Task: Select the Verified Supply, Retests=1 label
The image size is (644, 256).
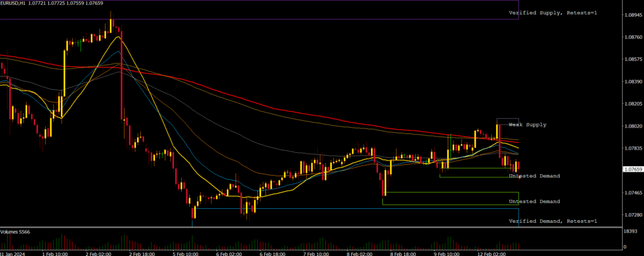Action: tap(553, 13)
